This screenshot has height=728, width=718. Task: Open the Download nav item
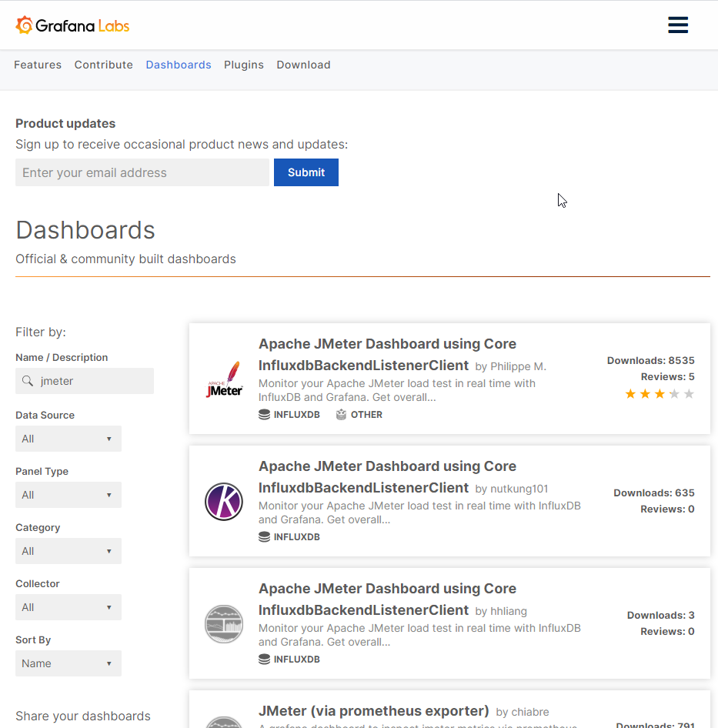point(304,65)
